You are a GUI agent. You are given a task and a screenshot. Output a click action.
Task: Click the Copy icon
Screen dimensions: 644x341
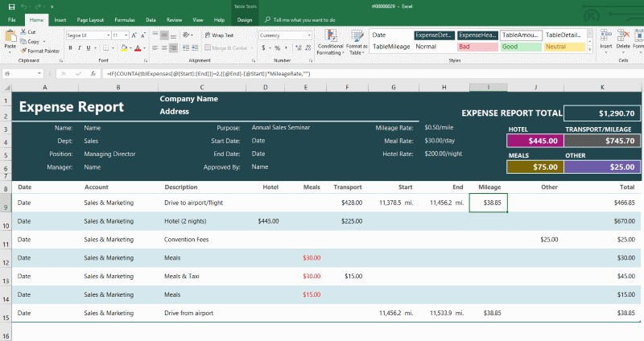tap(23, 42)
